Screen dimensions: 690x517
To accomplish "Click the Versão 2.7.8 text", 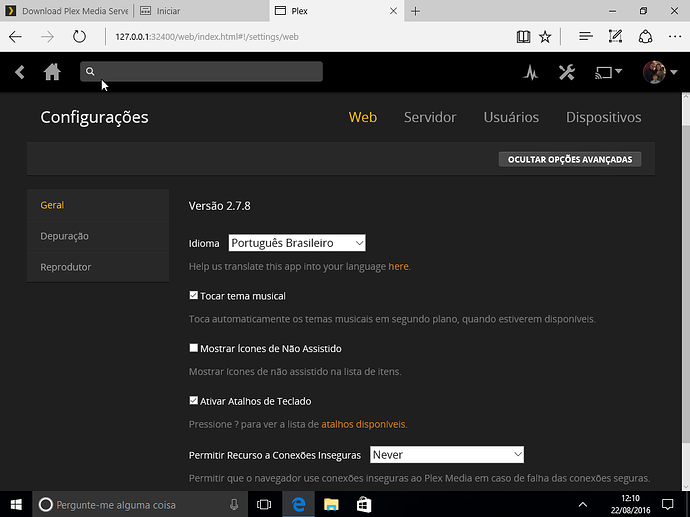I will (220, 206).
